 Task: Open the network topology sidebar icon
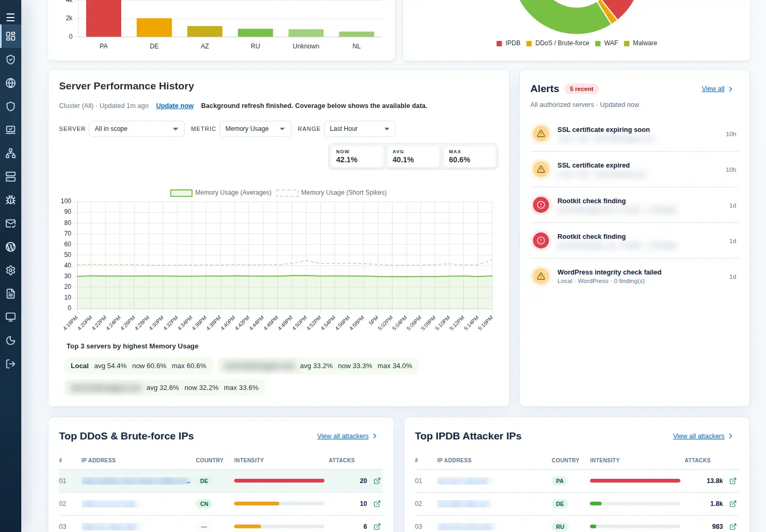point(11,153)
